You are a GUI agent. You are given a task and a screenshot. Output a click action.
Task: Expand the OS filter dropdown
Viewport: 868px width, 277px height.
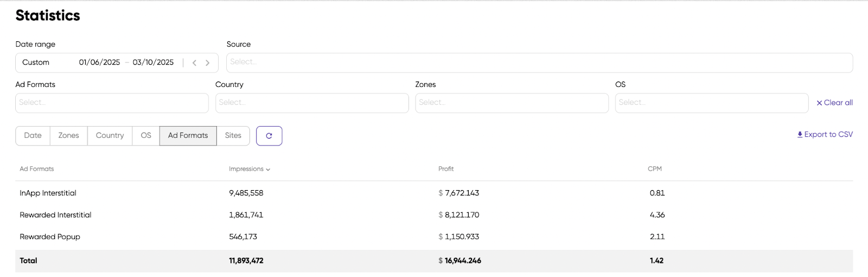click(x=711, y=103)
